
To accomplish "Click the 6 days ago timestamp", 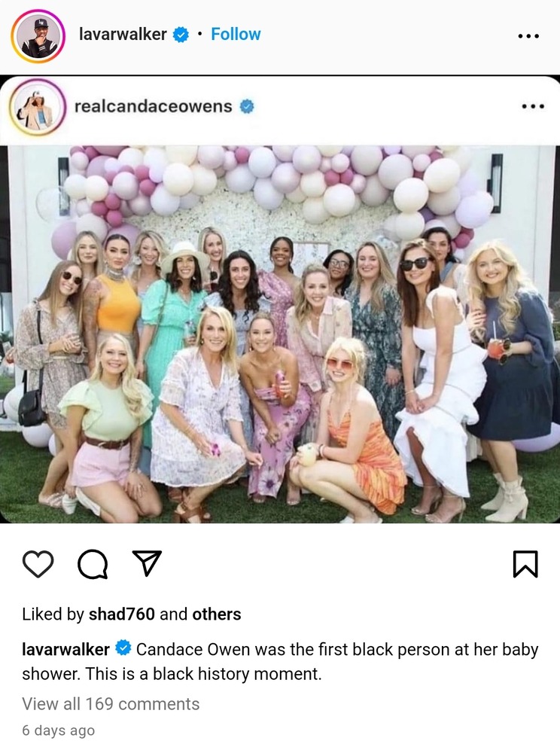I will pos(59,730).
